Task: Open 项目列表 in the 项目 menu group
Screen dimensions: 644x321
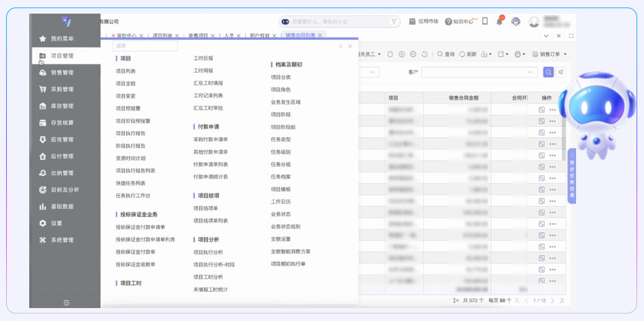Action: pos(126,71)
